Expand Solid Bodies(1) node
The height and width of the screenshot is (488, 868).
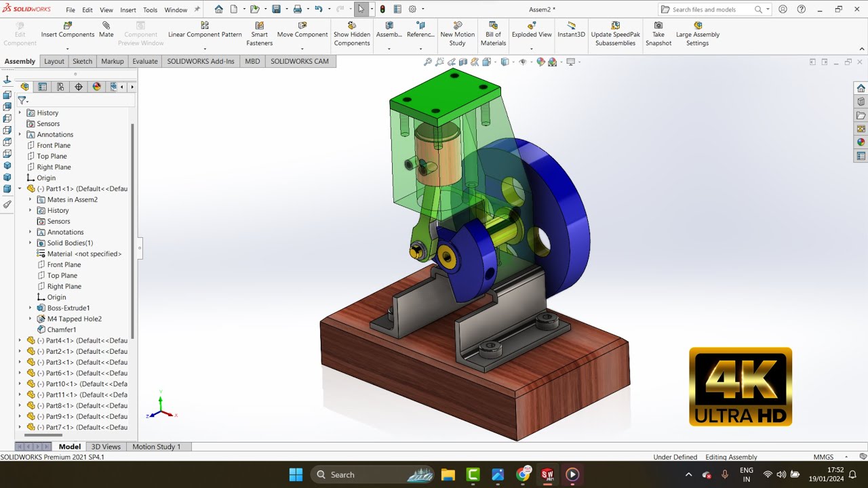coord(30,243)
